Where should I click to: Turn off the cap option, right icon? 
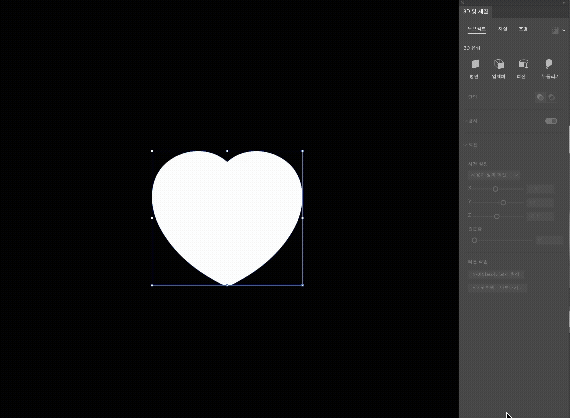coord(551,97)
